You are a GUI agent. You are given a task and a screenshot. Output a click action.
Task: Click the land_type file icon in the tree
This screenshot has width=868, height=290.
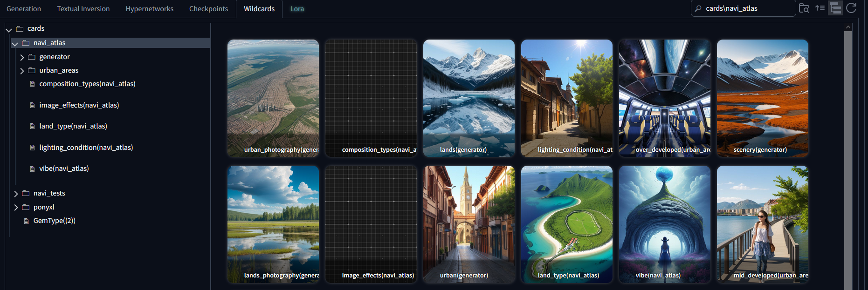(32, 127)
